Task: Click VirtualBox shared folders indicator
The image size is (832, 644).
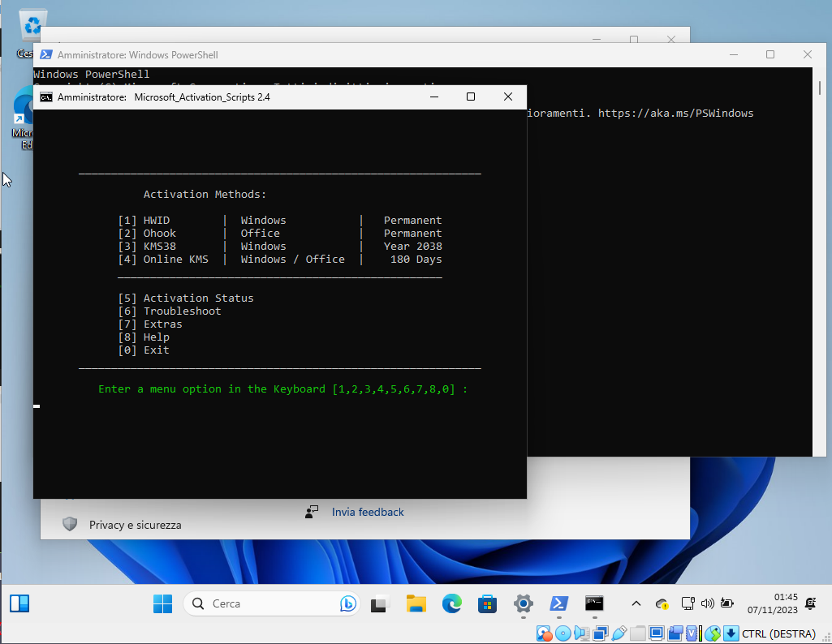Action: tap(638, 633)
